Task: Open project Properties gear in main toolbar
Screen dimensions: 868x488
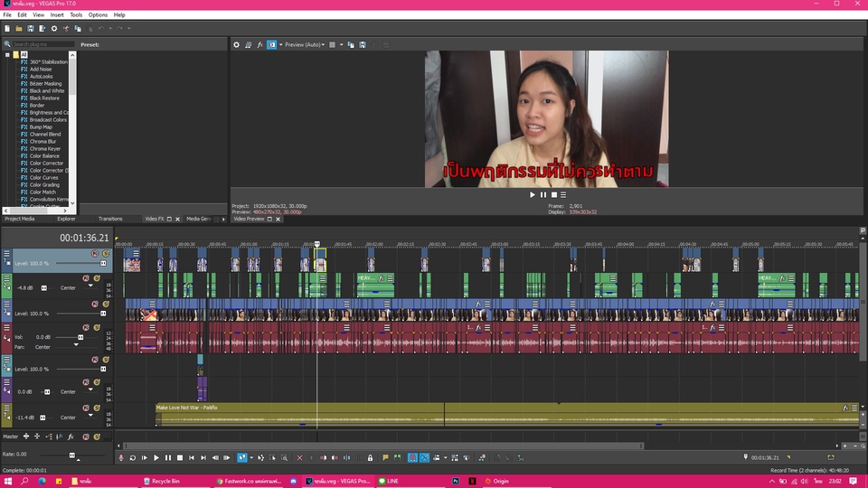Action: coord(54,28)
